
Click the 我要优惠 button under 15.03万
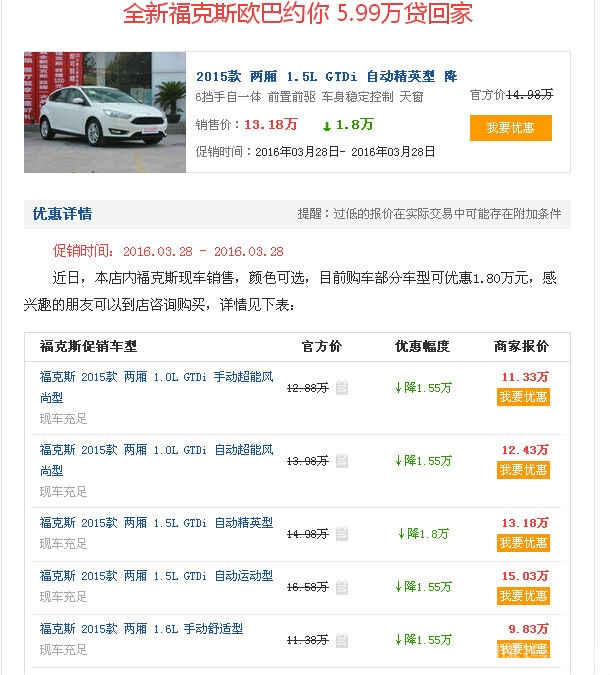[x=523, y=596]
